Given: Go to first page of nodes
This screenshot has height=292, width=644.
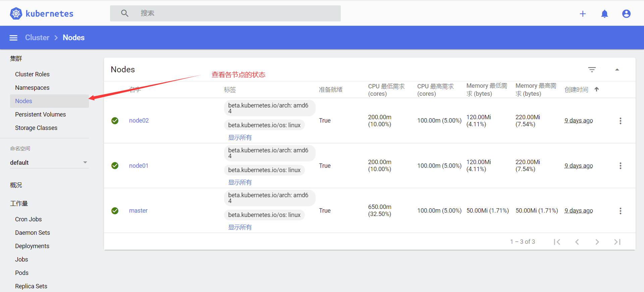Looking at the screenshot, I should point(557,242).
